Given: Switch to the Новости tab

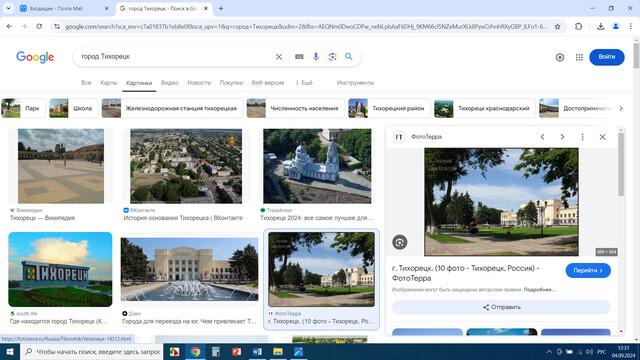Looking at the screenshot, I should [x=199, y=82].
